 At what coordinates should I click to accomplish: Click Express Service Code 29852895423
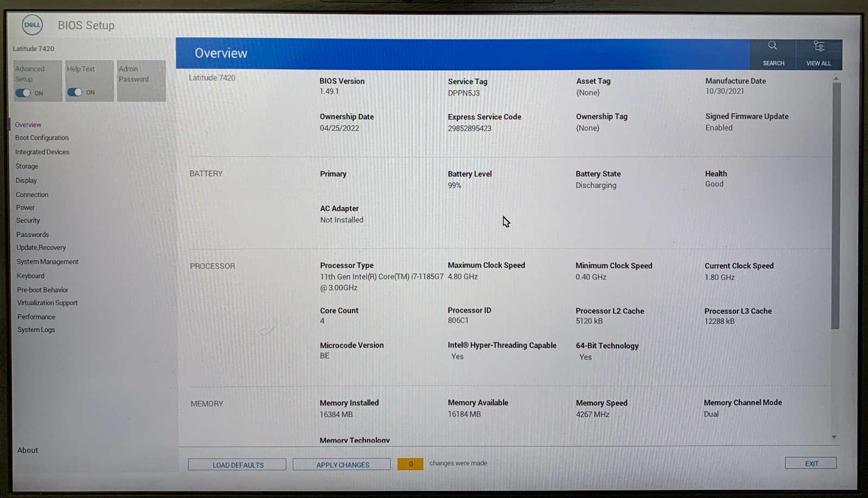tap(470, 129)
